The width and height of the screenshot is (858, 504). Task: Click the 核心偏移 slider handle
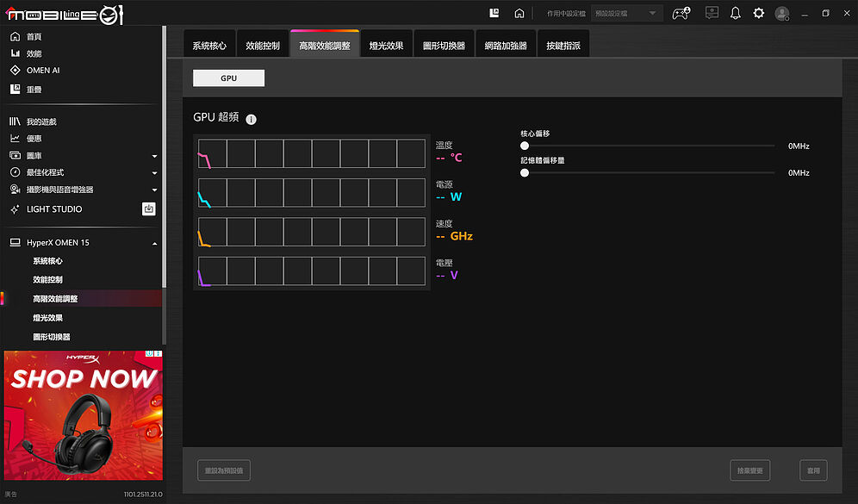(525, 146)
